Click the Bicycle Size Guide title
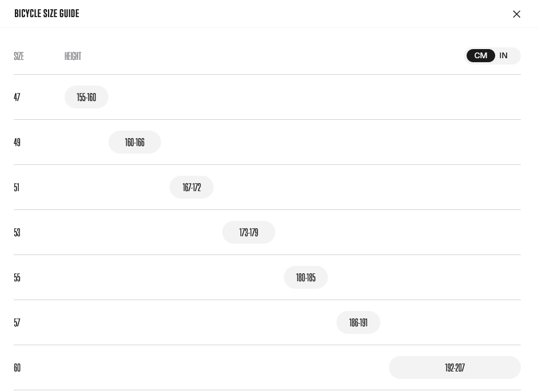Viewport: 538px width, 392px height. (x=46, y=13)
